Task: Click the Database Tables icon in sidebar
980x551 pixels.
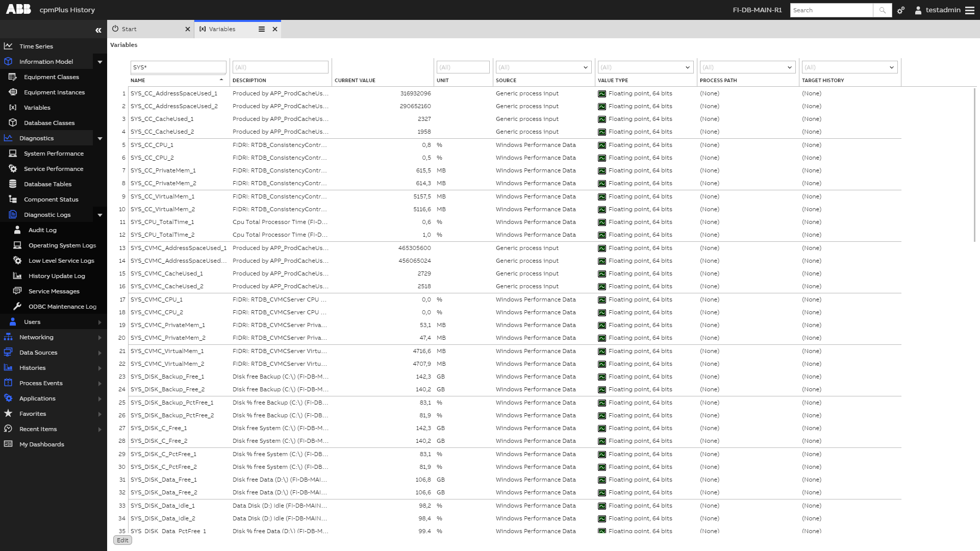Action: [13, 184]
